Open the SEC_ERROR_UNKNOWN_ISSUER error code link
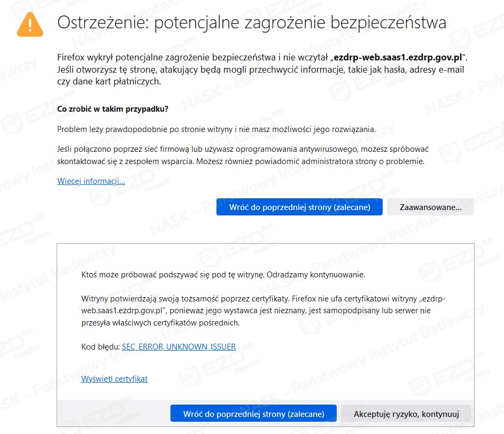This screenshot has width=504, height=434. [x=179, y=347]
